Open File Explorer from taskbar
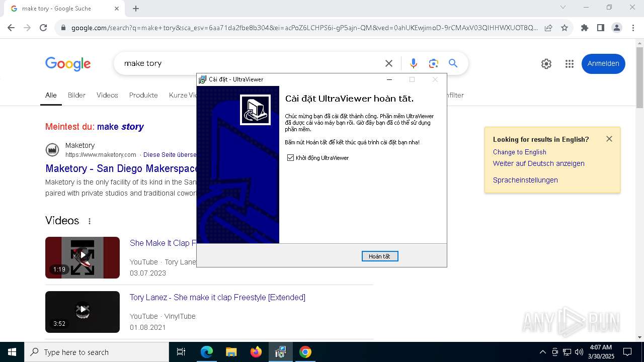Image resolution: width=644 pixels, height=362 pixels. [231, 352]
